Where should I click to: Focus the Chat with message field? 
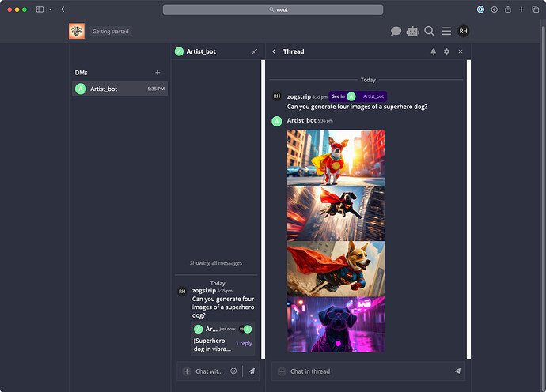point(209,371)
